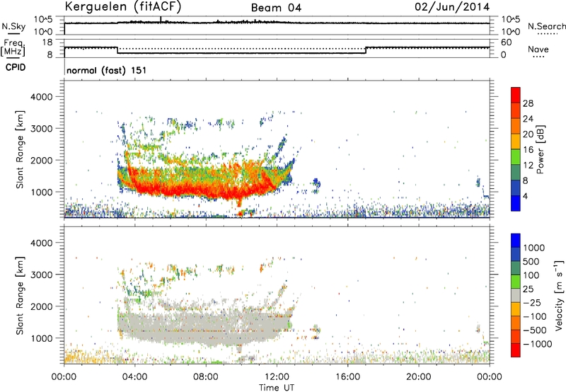Click the bright blue bottom Power segment
The height and width of the screenshot is (392, 566).
tap(516, 203)
